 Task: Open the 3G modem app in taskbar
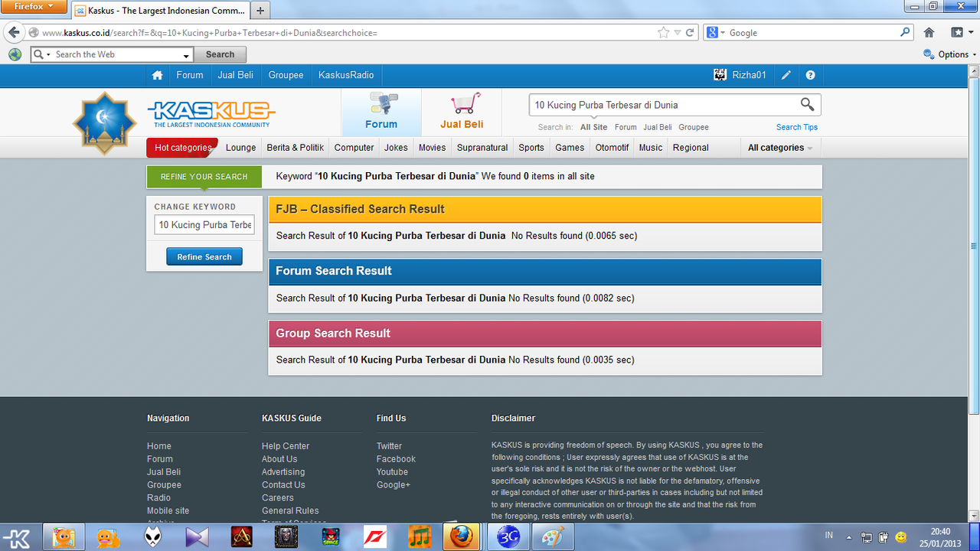(x=508, y=537)
